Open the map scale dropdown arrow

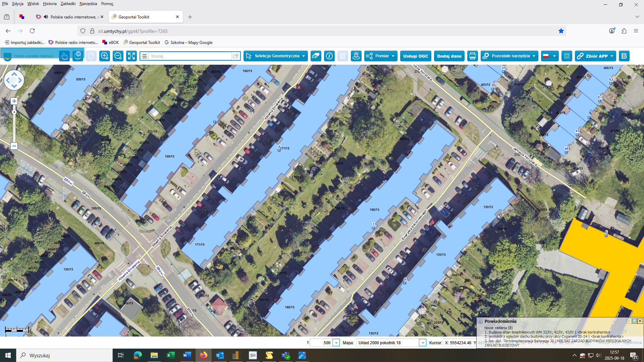(x=336, y=343)
